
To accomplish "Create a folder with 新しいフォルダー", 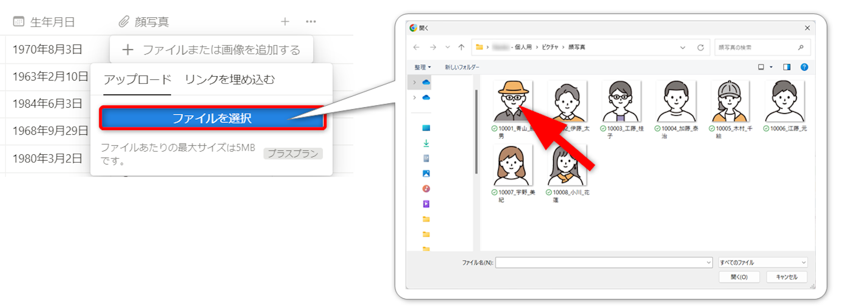I will pos(462,67).
